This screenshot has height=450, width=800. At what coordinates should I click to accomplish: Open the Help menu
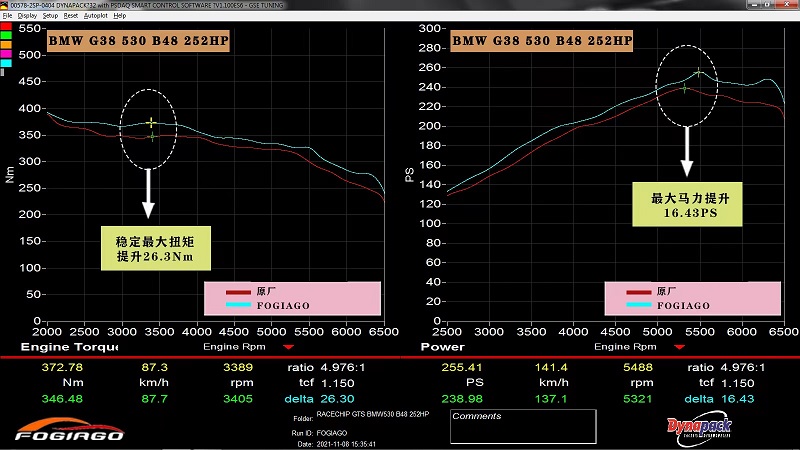click(x=120, y=16)
